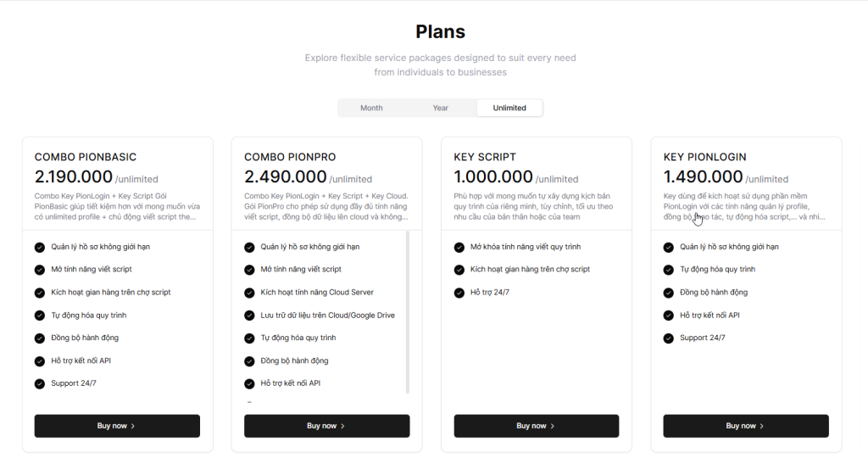Screen dimensions: 868x464
Task: Select the Unlimited billing tab
Action: (509, 108)
